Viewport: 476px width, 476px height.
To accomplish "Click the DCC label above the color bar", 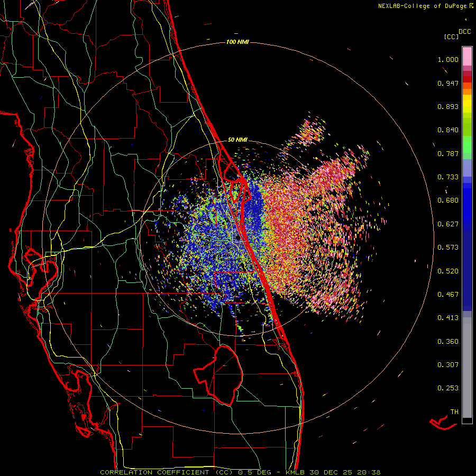I will (464, 32).
